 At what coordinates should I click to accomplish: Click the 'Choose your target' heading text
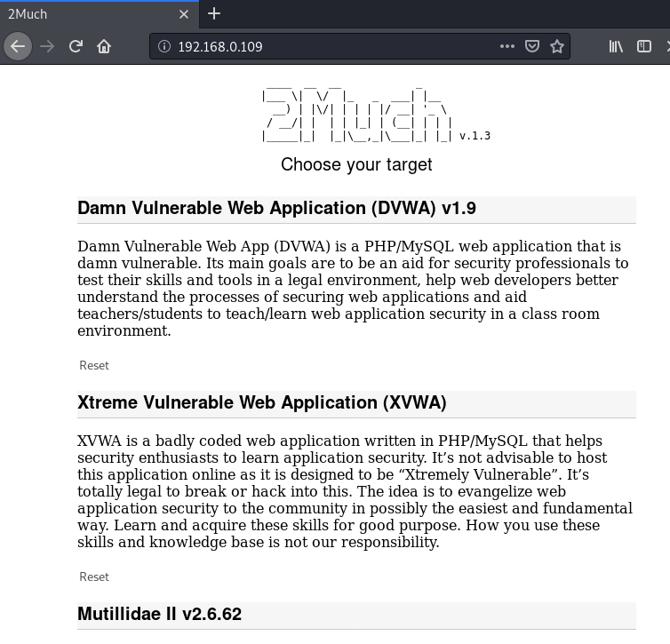coord(356,164)
